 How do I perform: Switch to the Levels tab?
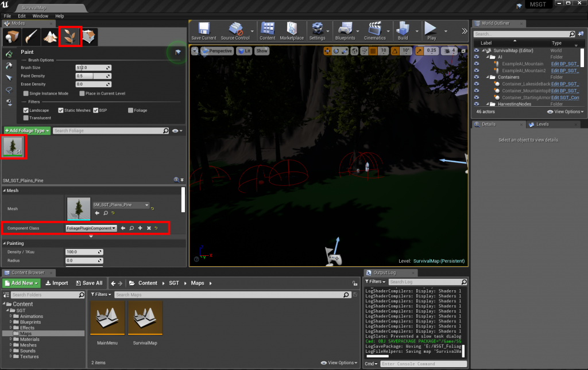tap(542, 124)
